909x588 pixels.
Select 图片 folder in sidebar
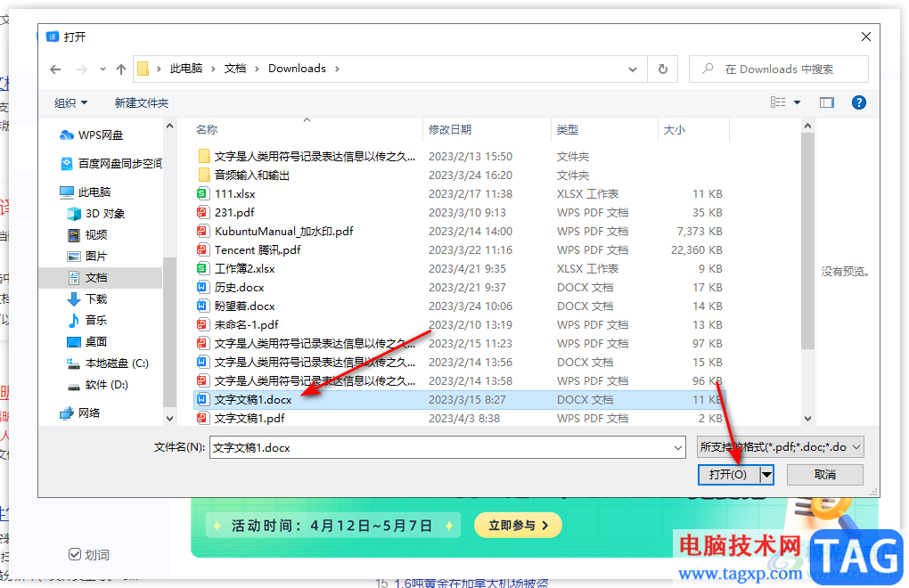pos(87,256)
